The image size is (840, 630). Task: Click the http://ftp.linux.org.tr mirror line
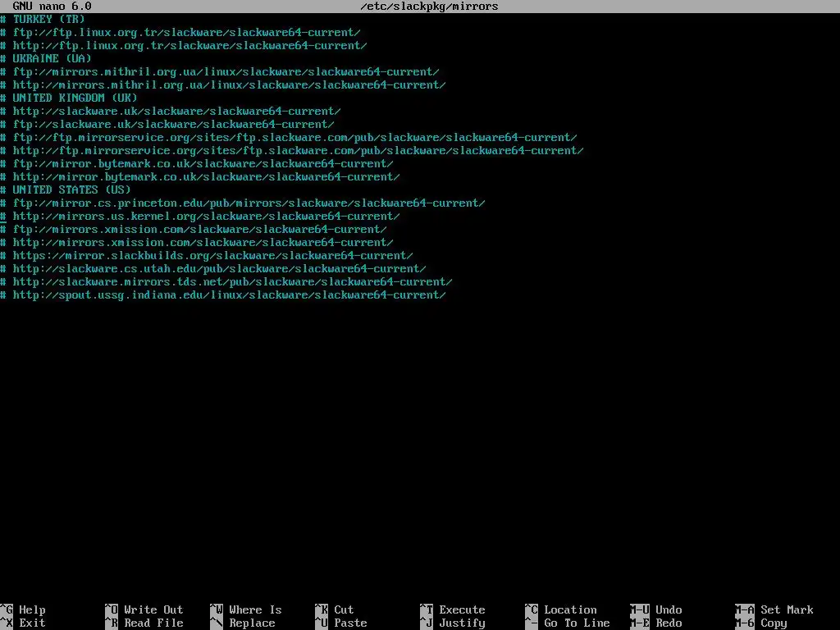[x=184, y=46]
